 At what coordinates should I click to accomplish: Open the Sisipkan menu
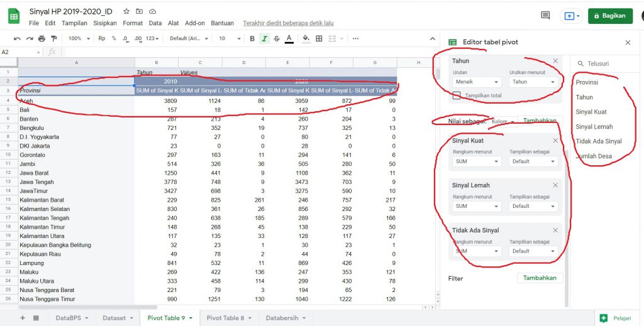[105, 23]
